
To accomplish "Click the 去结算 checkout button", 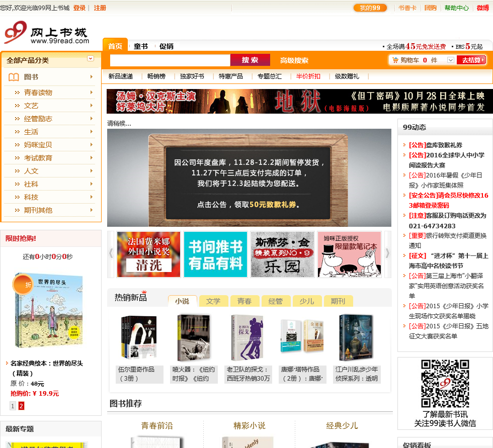I will 471,60.
